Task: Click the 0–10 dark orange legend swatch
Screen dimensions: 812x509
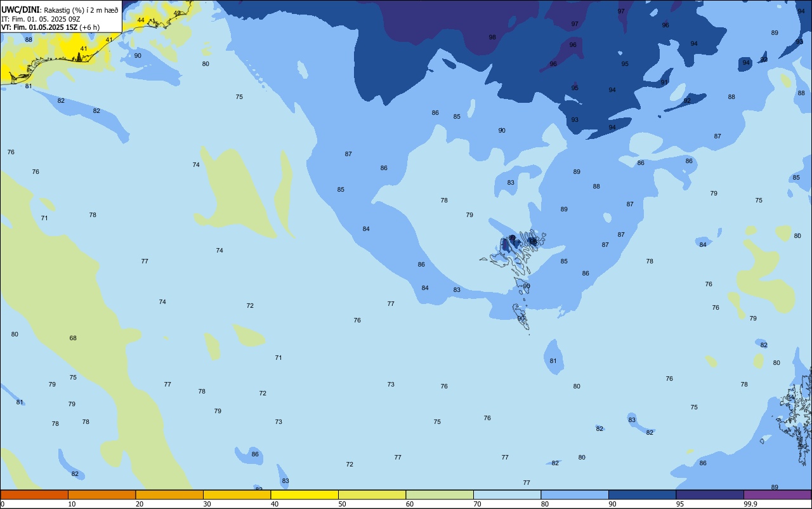Action: click(x=34, y=494)
